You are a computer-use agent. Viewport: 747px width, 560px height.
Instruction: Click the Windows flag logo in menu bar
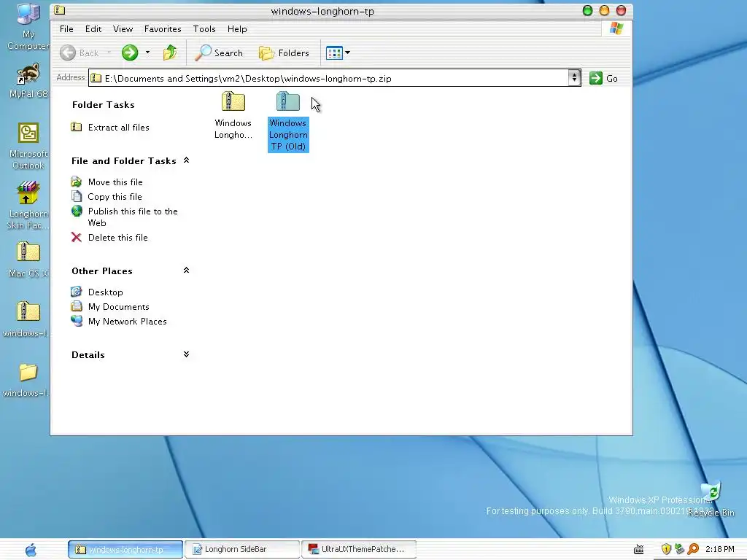point(616,28)
